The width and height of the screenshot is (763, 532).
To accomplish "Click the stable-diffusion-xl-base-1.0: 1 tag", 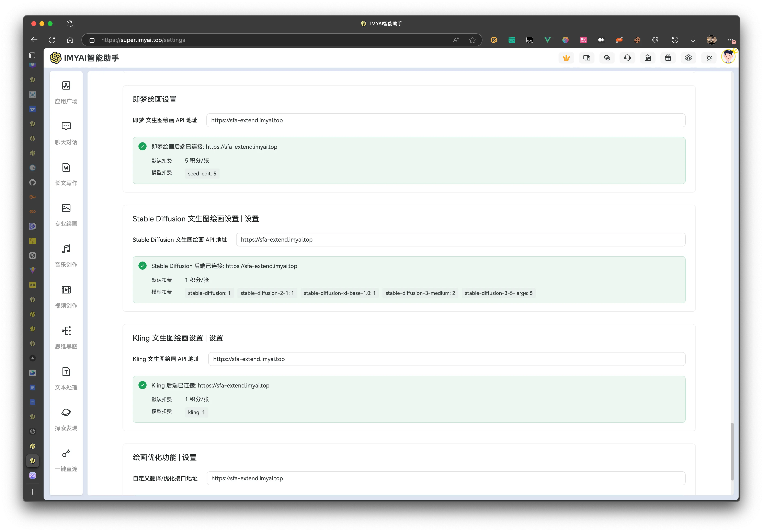I will [x=340, y=293].
